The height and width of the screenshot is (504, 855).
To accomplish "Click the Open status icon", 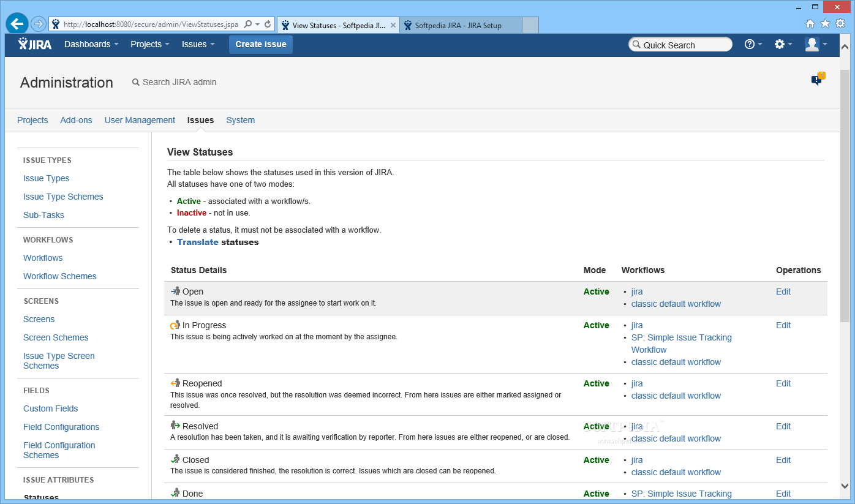I will click(x=176, y=291).
